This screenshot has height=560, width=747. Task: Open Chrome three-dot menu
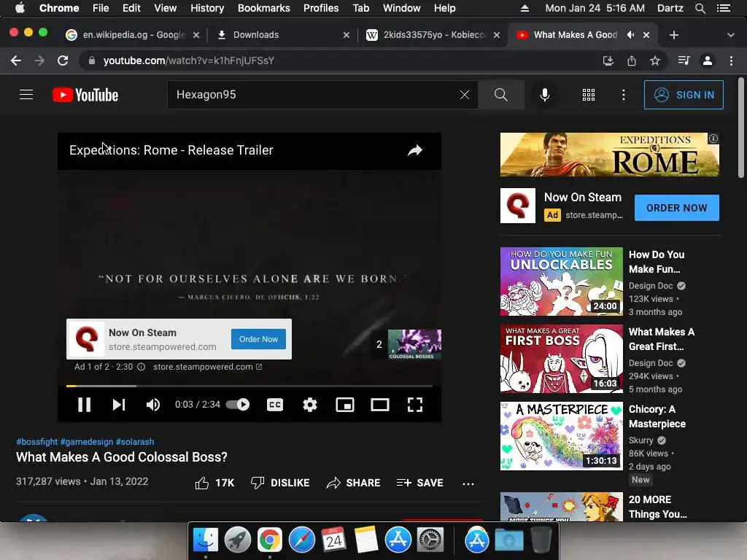[x=731, y=61]
